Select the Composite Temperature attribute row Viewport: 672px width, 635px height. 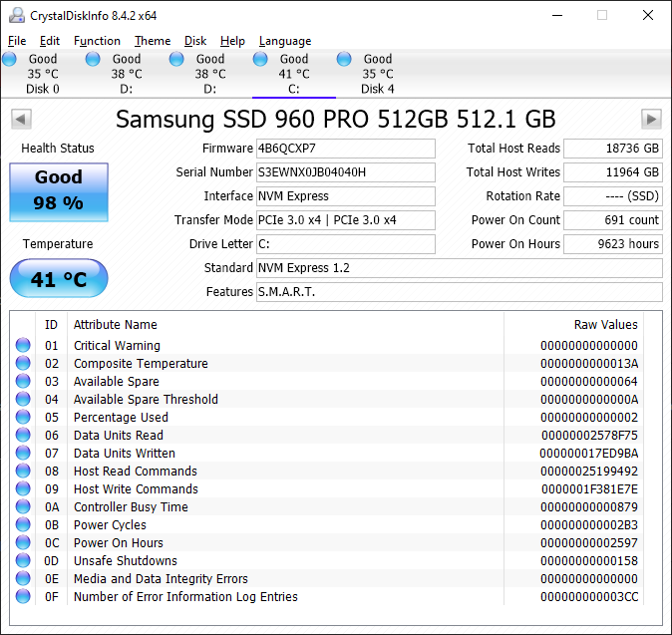point(141,364)
